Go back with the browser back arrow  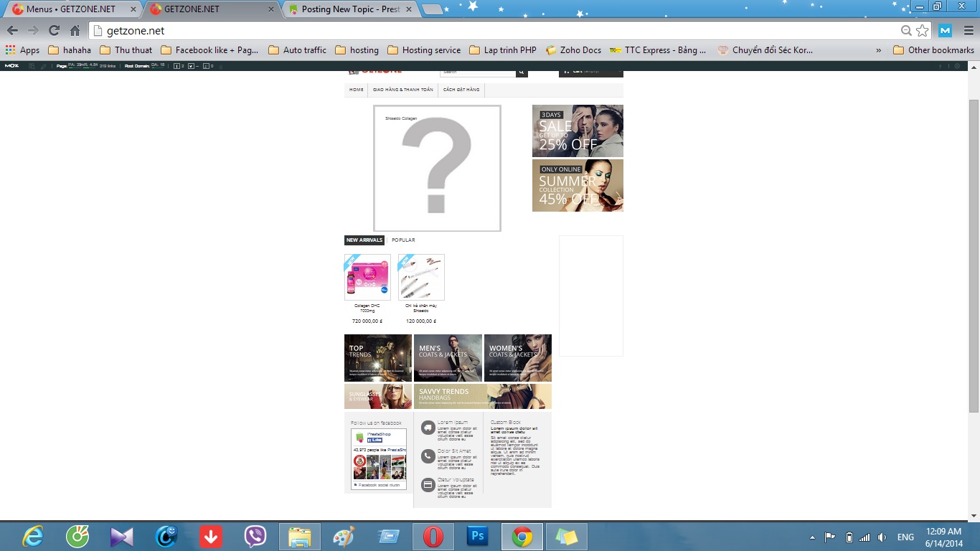coord(12,31)
